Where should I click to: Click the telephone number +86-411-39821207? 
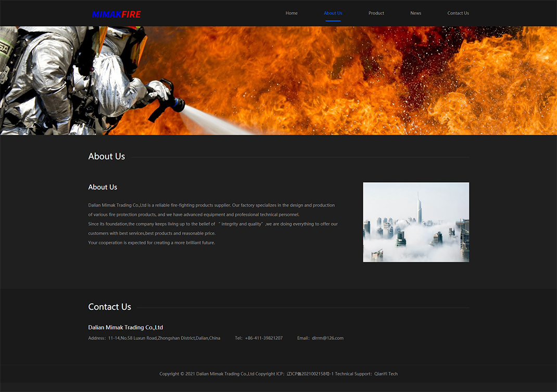tap(263, 338)
